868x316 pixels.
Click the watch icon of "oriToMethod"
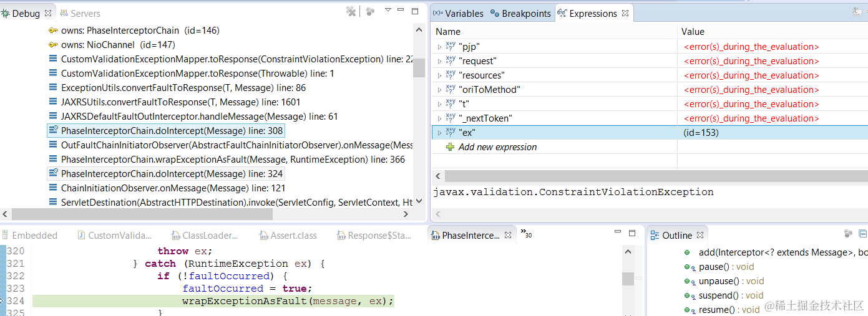[x=451, y=90]
